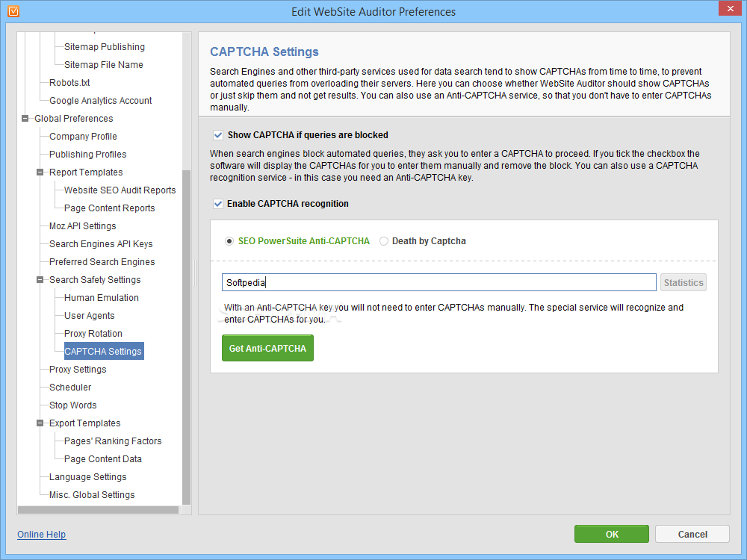Collapse the Export Templates tree node
The height and width of the screenshot is (560, 747).
[x=40, y=423]
